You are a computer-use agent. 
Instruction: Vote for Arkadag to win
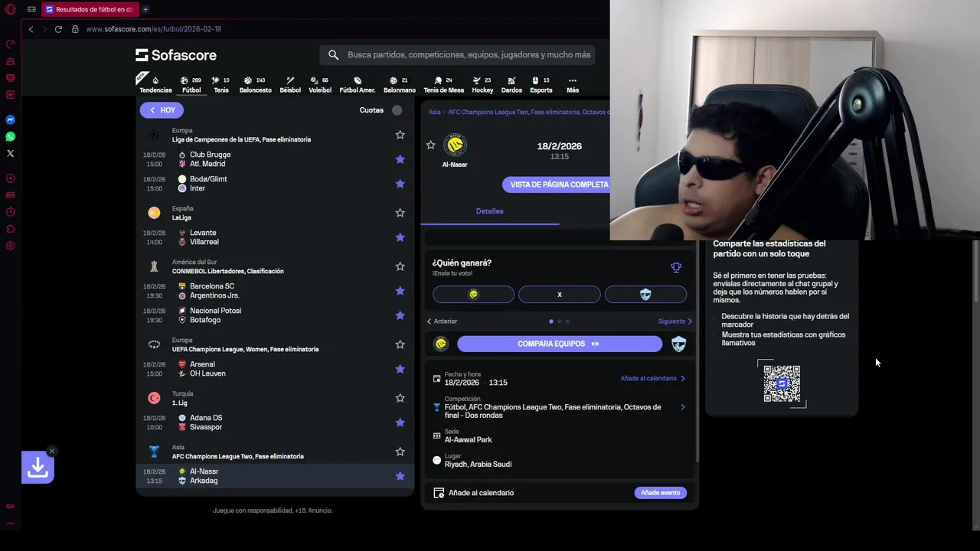pyautogui.click(x=645, y=295)
